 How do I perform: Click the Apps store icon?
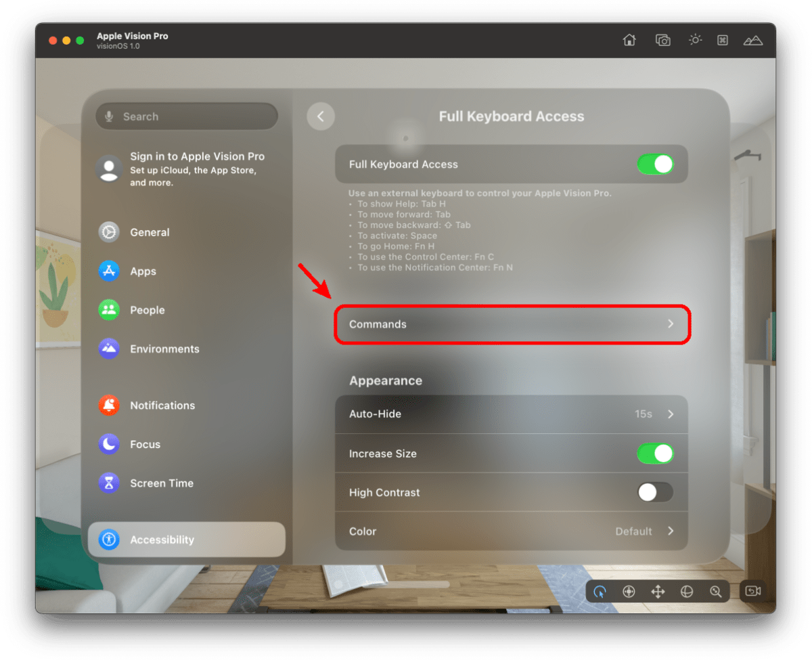click(x=108, y=271)
